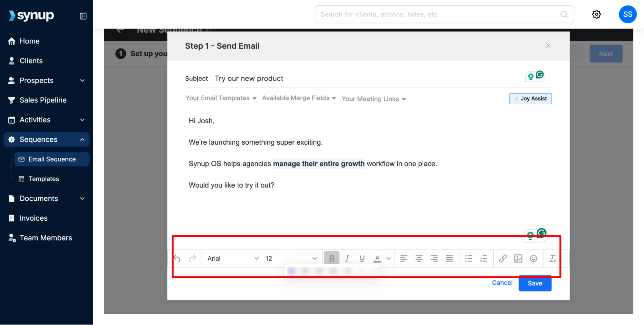The width and height of the screenshot is (644, 325).
Task: Click the redo arrow in editor toolbar
Action: pos(193,258)
